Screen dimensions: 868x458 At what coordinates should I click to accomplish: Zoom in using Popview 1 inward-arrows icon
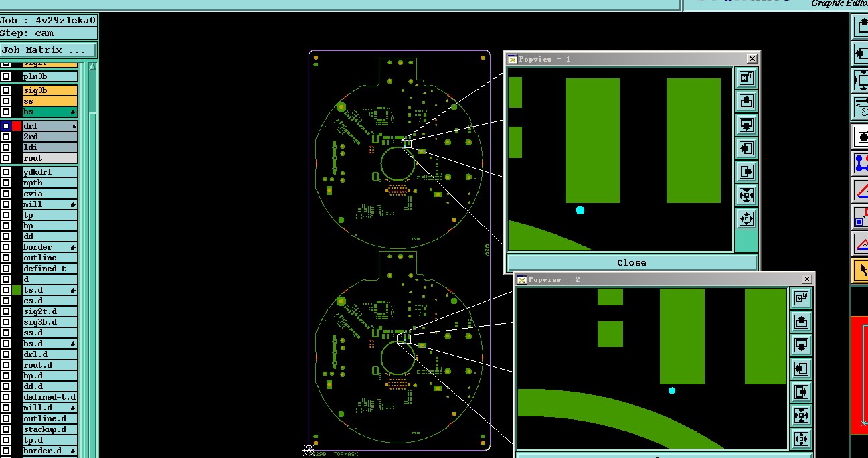click(746, 196)
